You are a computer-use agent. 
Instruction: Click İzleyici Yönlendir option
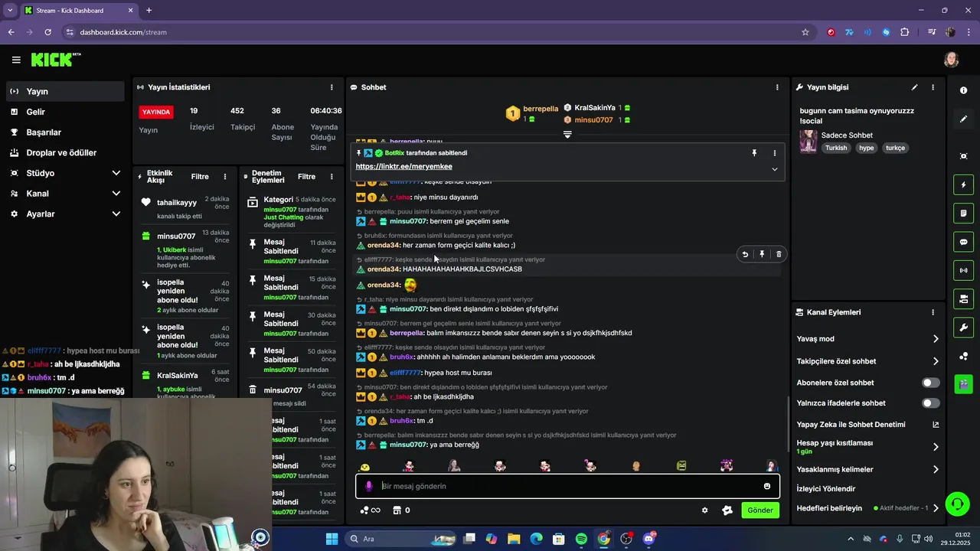[826, 489]
